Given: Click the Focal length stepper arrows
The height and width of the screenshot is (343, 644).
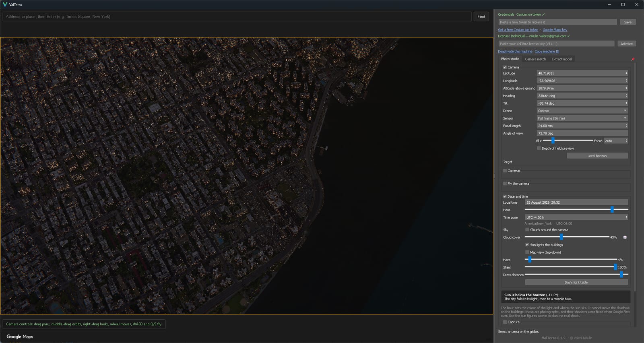Looking at the screenshot, I should (626, 126).
